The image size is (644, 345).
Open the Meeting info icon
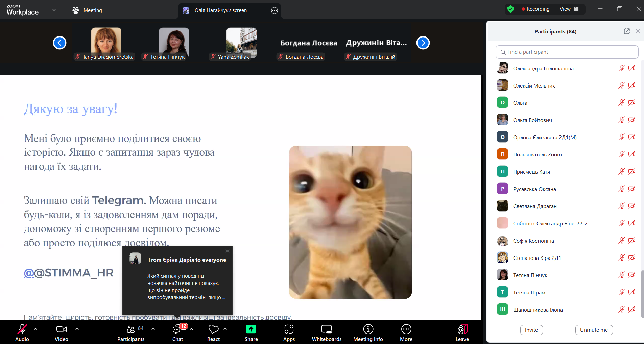(368, 329)
